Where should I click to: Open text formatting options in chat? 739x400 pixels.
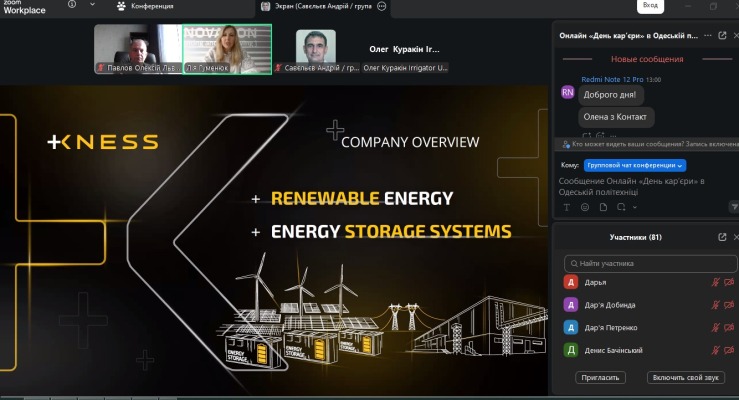point(567,207)
